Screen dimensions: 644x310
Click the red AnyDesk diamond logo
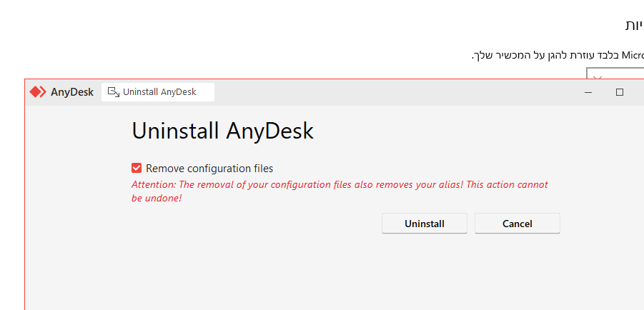pyautogui.click(x=38, y=92)
